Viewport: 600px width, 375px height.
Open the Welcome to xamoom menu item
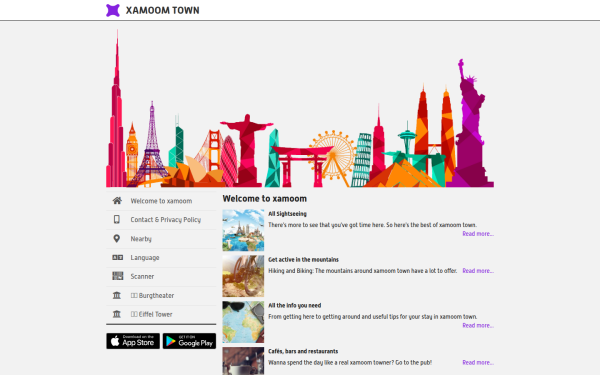161,201
